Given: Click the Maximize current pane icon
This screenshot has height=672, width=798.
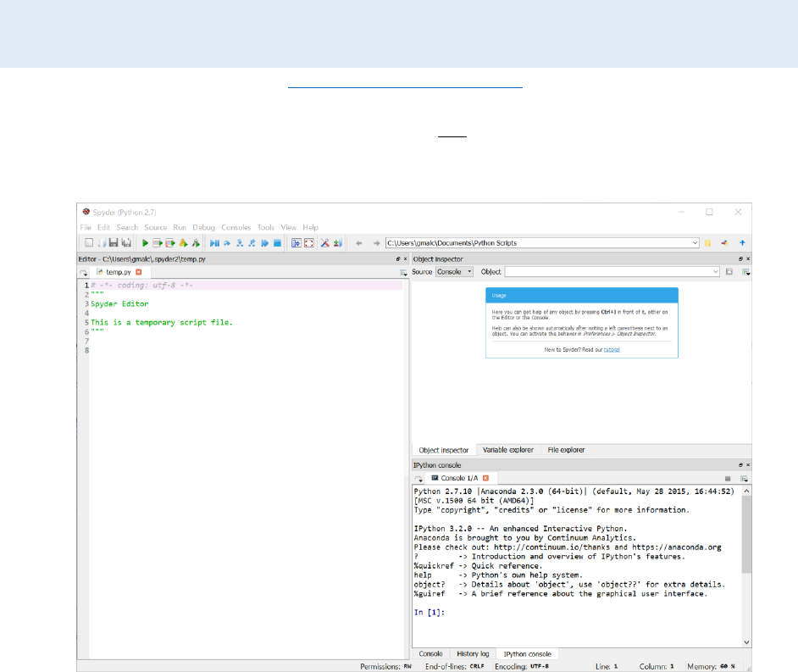Looking at the screenshot, I should 296,243.
